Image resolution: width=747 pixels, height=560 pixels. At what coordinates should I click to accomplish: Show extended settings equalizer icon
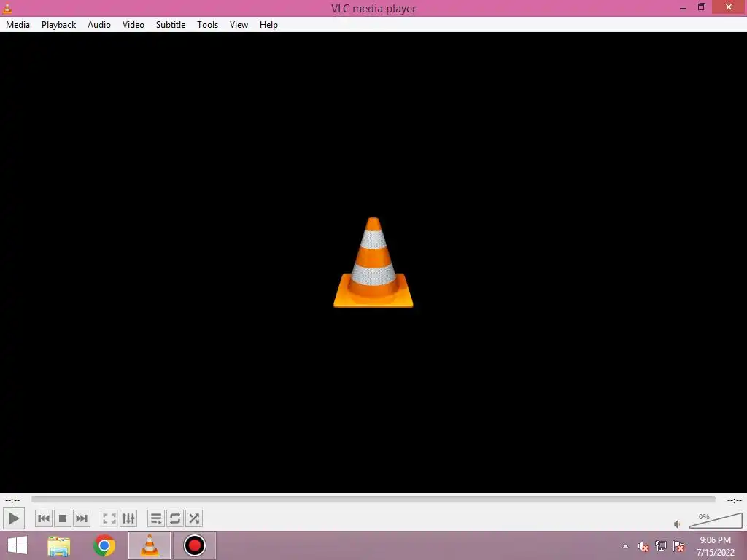128,518
